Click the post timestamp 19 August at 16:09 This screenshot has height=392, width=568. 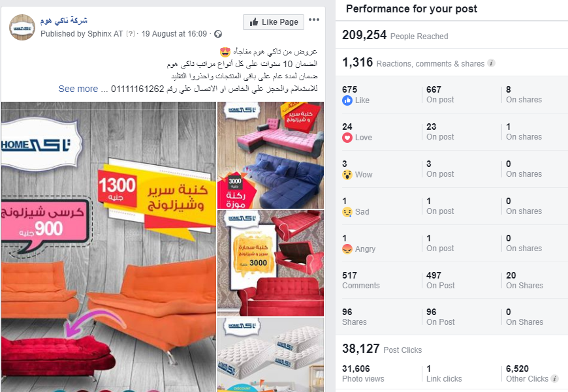coord(174,34)
